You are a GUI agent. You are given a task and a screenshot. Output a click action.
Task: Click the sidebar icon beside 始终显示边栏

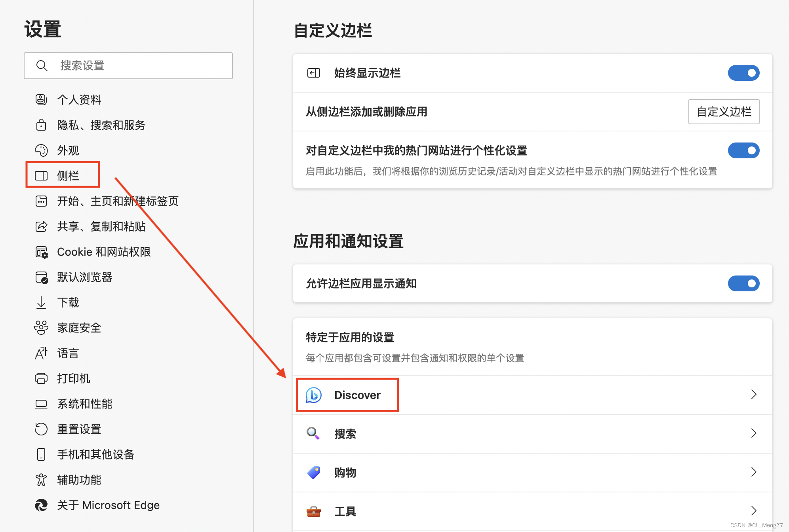pos(314,73)
